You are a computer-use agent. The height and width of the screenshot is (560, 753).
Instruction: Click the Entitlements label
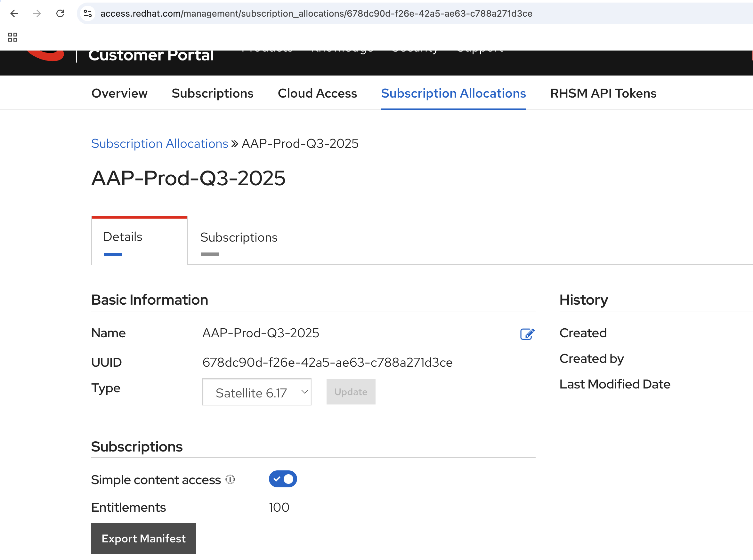click(x=129, y=508)
